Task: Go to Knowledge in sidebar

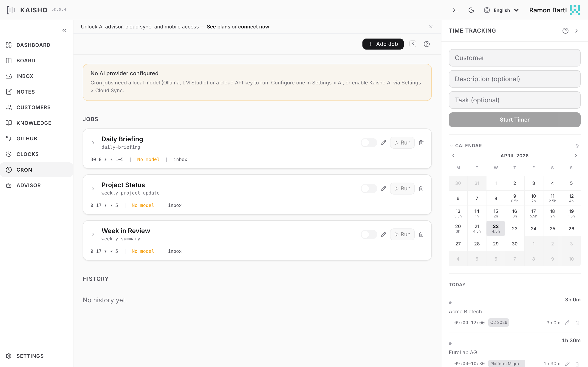Action: [34, 123]
